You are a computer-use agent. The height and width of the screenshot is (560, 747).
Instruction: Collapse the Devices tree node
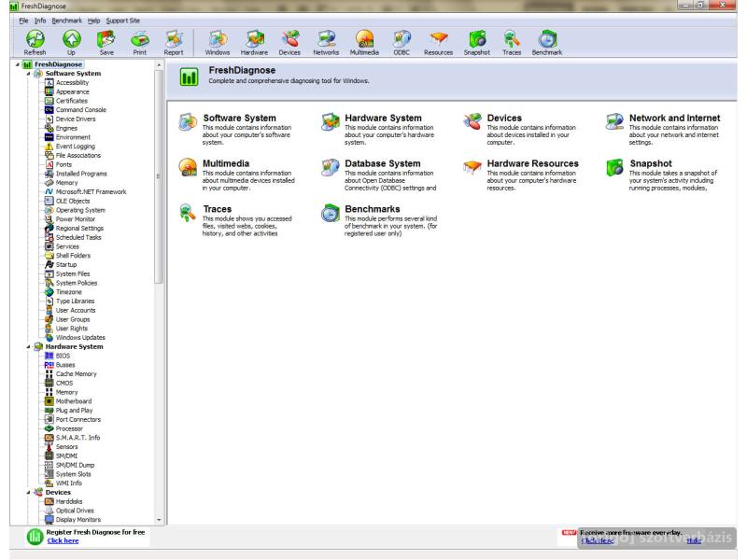28,493
